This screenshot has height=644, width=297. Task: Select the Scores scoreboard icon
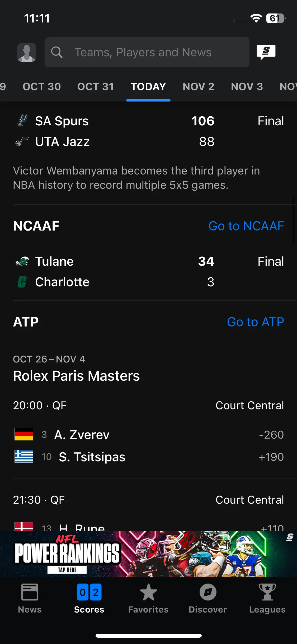(x=89, y=592)
